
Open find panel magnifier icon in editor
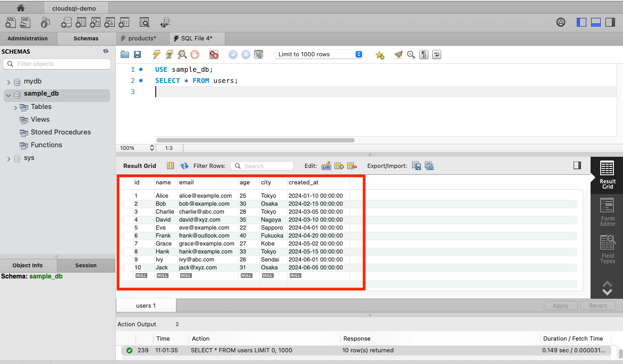click(411, 54)
